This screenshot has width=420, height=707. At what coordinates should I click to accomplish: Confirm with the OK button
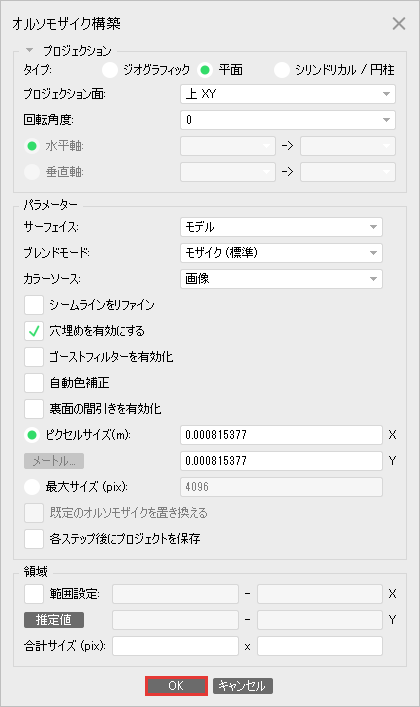click(176, 686)
